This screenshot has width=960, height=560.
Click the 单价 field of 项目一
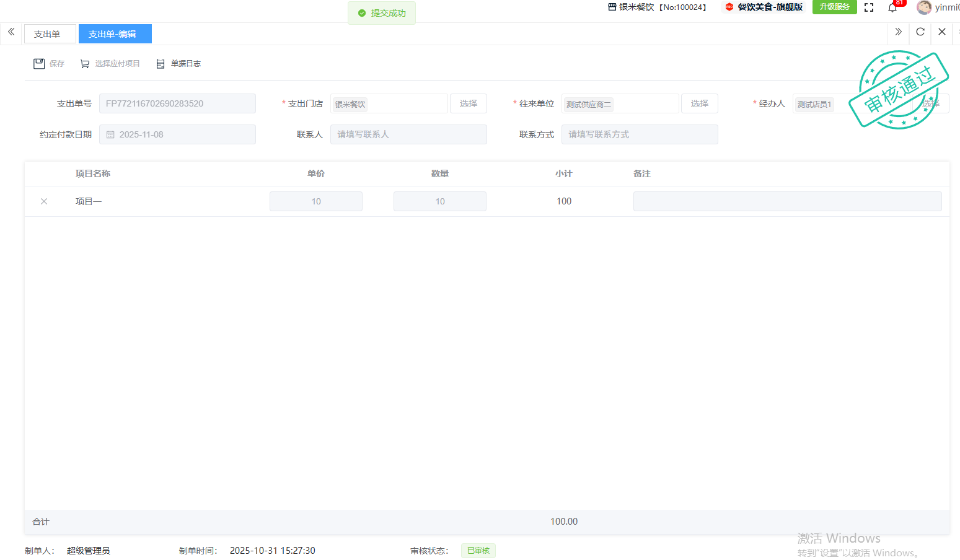[x=316, y=201]
